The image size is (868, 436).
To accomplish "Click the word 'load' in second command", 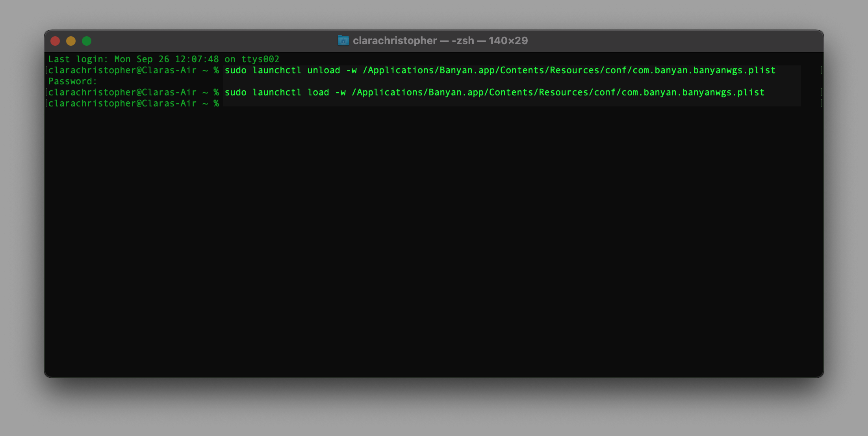I will [x=318, y=92].
